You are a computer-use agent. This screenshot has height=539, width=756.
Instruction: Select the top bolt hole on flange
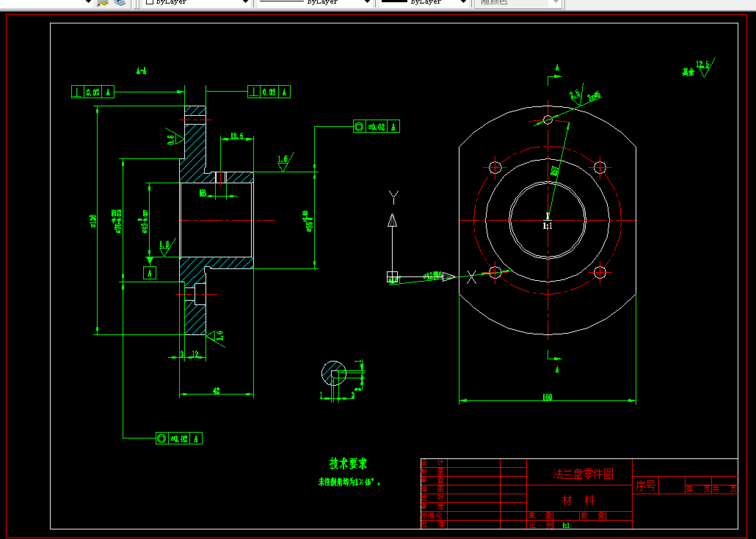[548, 120]
